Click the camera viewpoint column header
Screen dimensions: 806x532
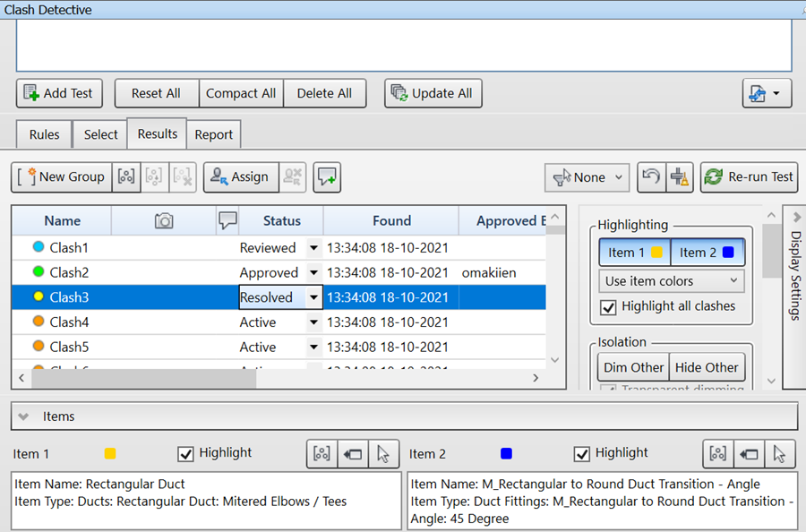click(x=164, y=220)
